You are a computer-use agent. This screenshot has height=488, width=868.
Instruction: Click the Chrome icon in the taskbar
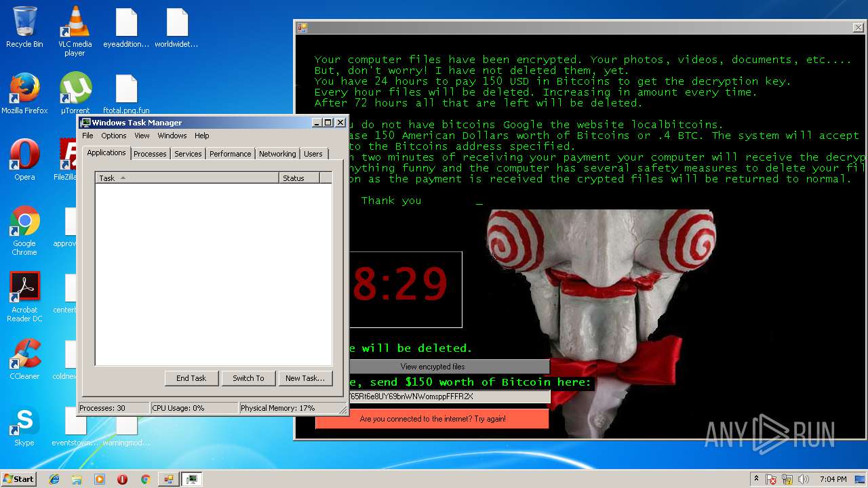tap(145, 479)
